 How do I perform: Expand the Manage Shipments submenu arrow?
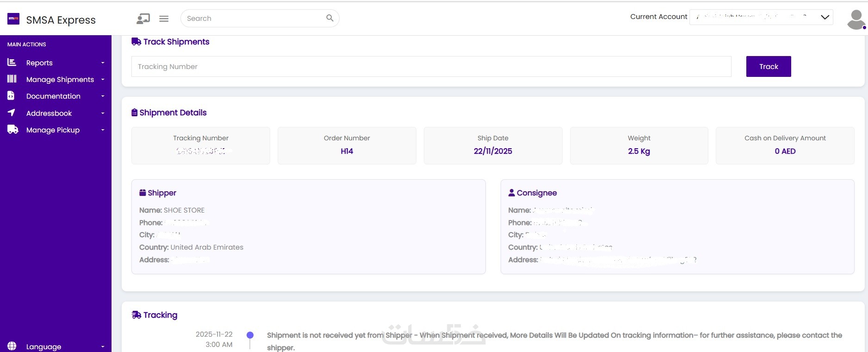103,80
